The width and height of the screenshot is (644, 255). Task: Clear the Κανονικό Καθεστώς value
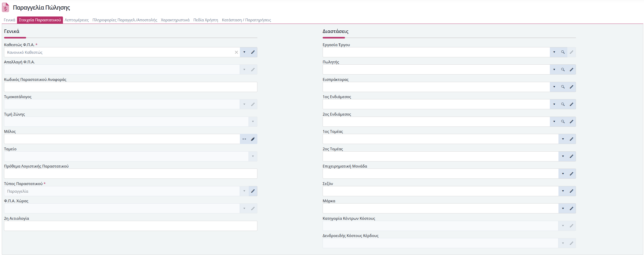point(236,52)
